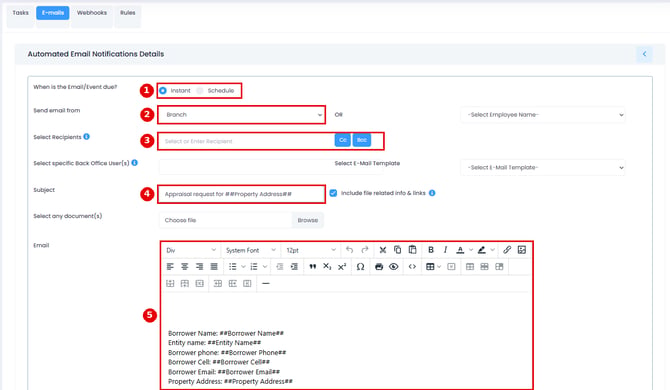Align text left
670x390 pixels.
170,267
